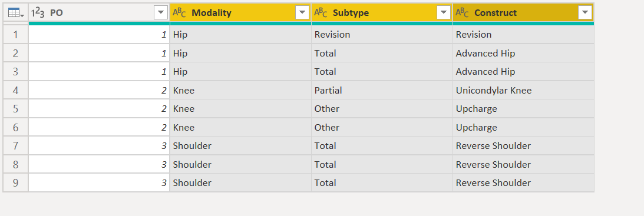Screen dimensions: 644x216
Task: Click the PO value 1 in row 1
Action: tap(99, 35)
